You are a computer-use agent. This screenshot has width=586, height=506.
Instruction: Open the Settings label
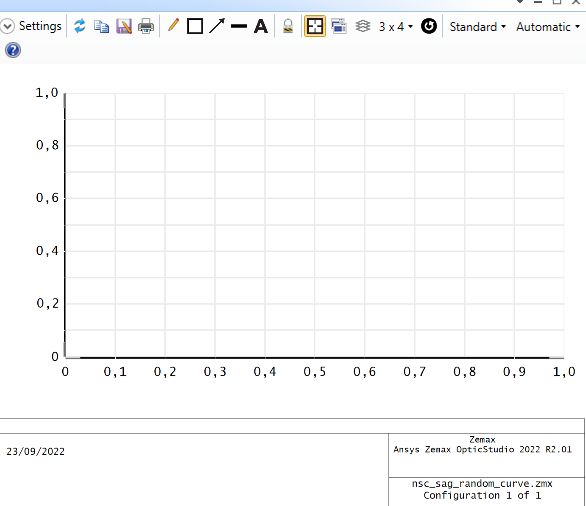tap(40, 26)
